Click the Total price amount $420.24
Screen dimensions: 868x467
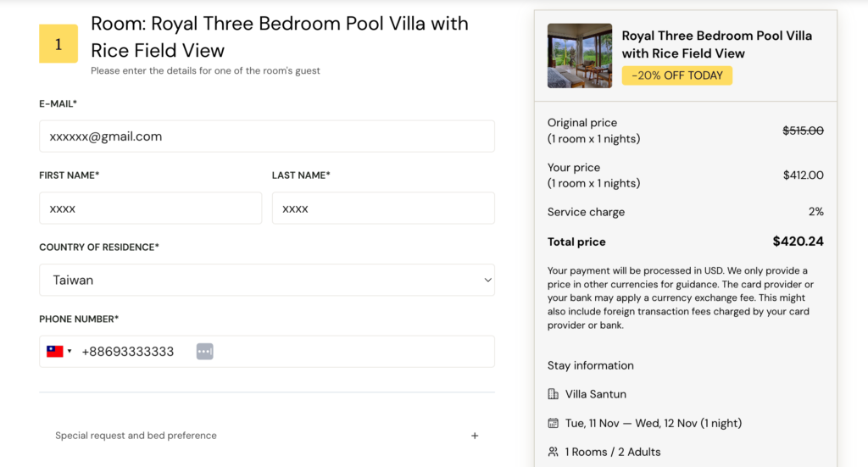pos(798,242)
